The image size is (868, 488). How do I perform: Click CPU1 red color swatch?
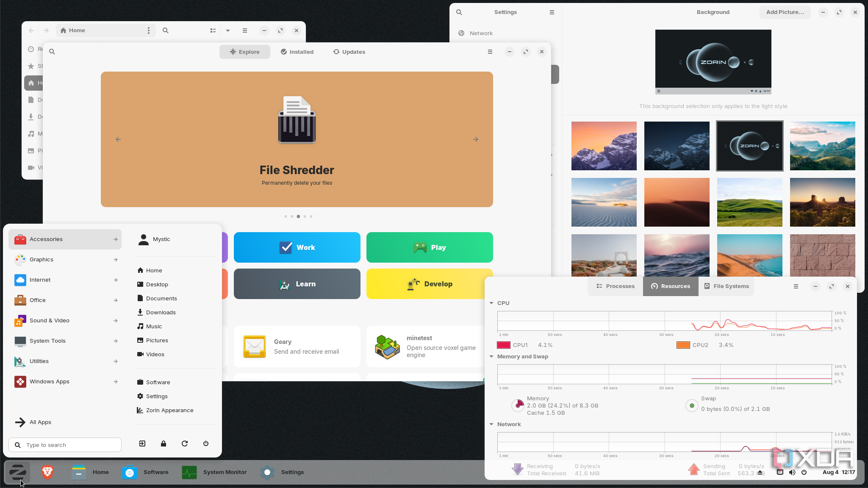504,345
